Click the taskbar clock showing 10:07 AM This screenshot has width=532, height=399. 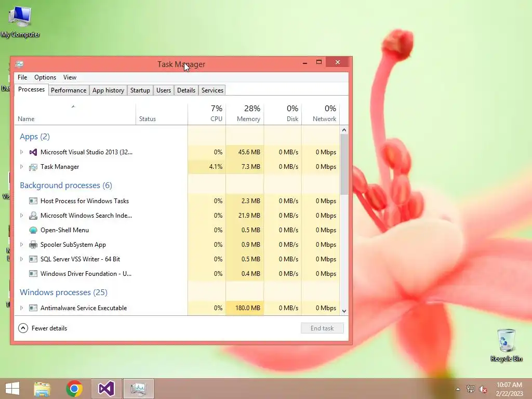point(509,389)
